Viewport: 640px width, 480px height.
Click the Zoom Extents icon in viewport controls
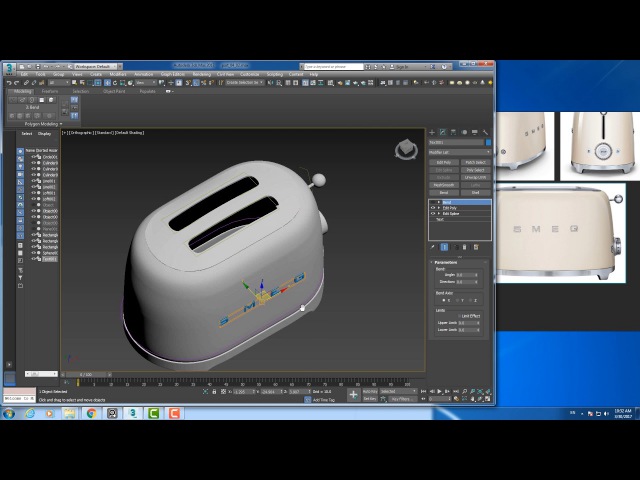pyautogui.click(x=480, y=391)
